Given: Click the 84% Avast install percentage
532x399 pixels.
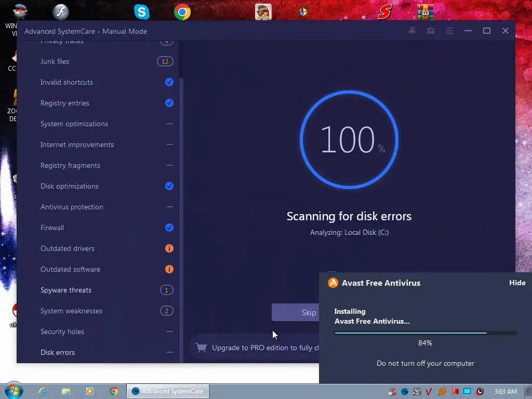Looking at the screenshot, I should coord(425,343).
